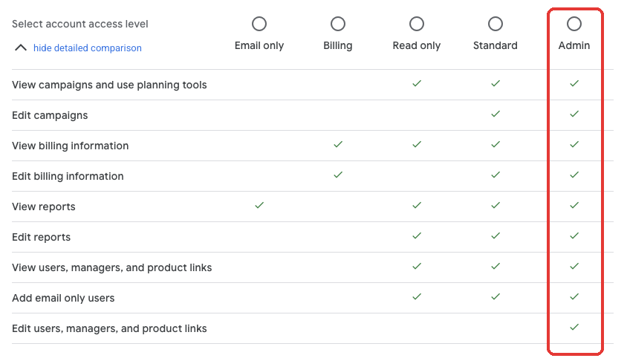The width and height of the screenshot is (627, 364).
Task: Click the Email only checkmark for View reports
Action: tap(259, 205)
